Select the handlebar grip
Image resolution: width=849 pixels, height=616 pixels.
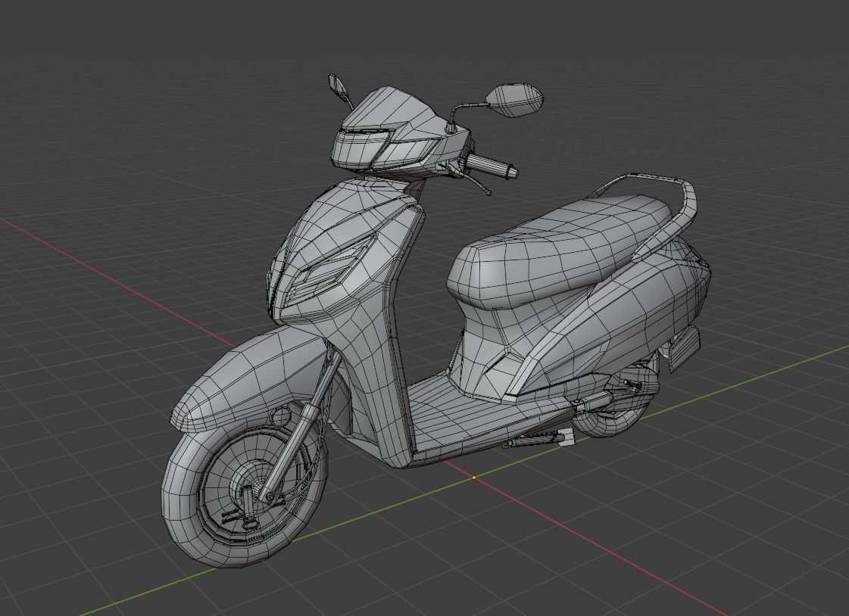tap(491, 164)
